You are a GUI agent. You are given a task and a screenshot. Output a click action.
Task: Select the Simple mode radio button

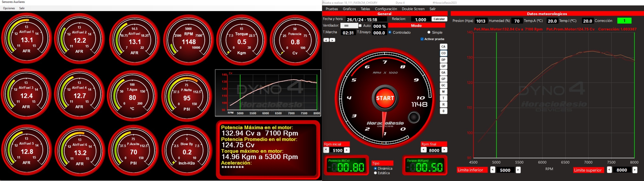click(x=429, y=32)
